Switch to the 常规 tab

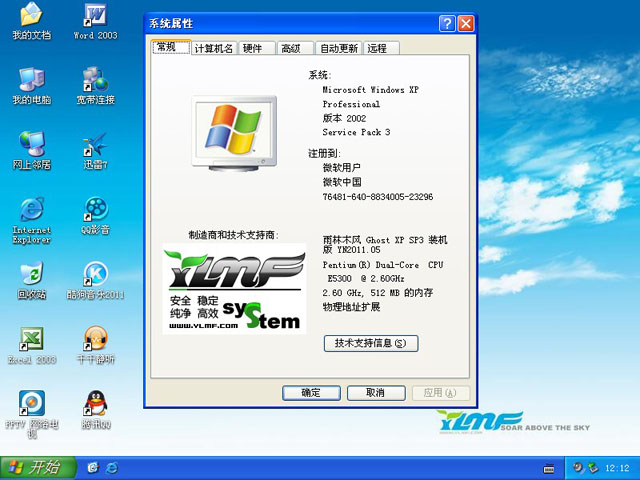[170, 47]
